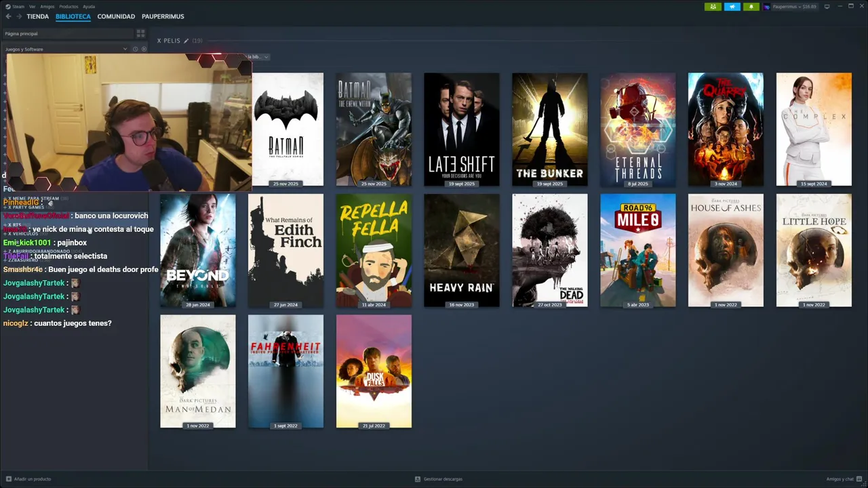Open the Heavy Rain game cover

pos(462,251)
